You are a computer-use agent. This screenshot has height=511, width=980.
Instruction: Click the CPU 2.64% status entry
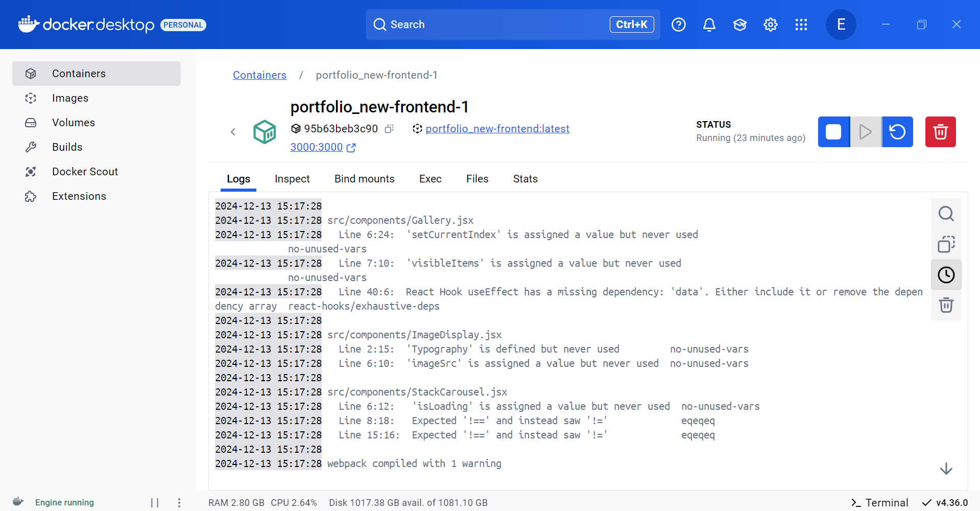[294, 503]
